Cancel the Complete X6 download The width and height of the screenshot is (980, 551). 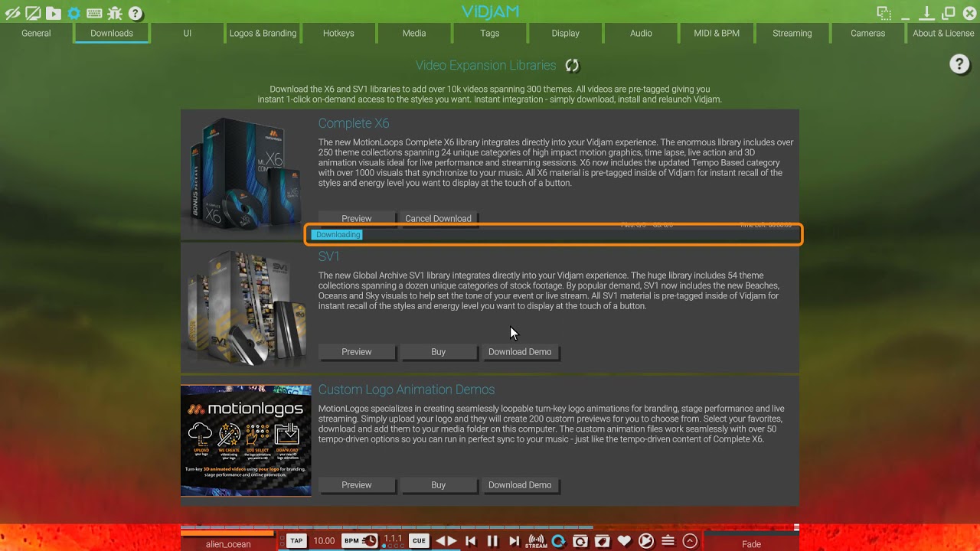click(438, 219)
